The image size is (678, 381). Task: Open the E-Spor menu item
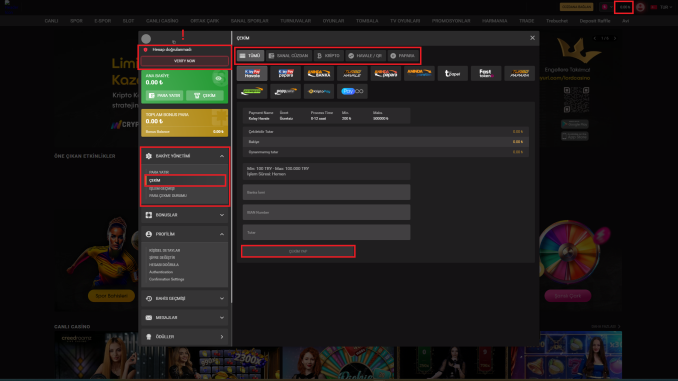pyautogui.click(x=102, y=21)
